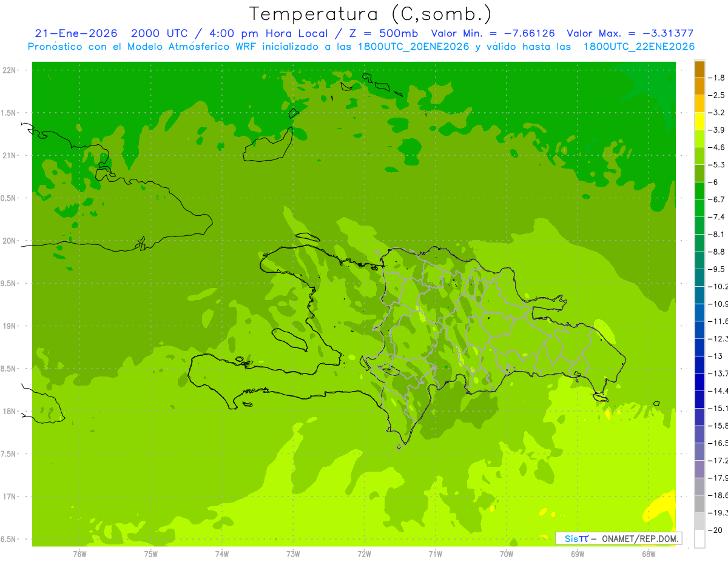Click the "-9.5" colorbar value
The image size is (728, 562).
point(717,269)
